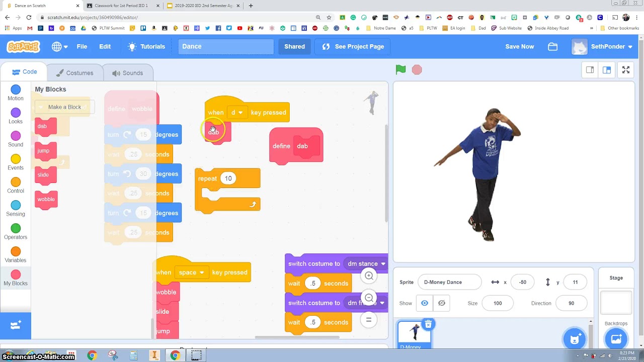Open the PLTW Summit bookmark

pos(108,28)
